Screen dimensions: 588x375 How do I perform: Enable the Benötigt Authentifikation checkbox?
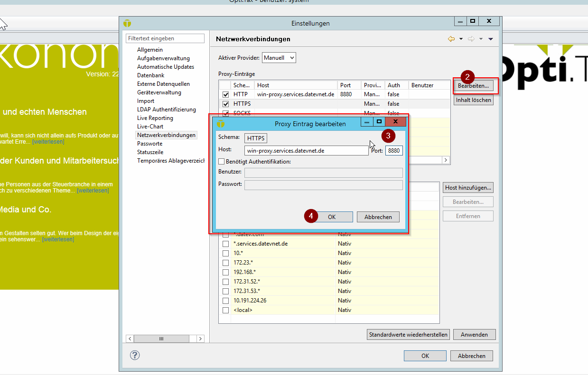[x=222, y=162]
